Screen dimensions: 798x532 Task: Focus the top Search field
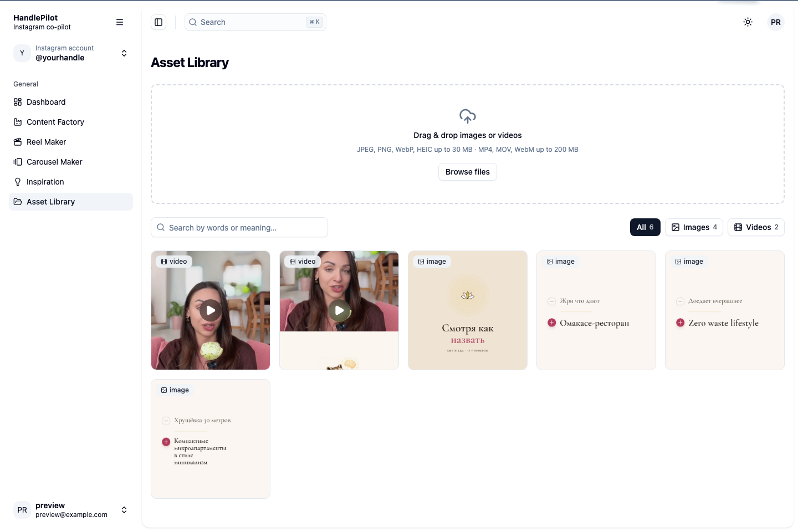[255, 22]
